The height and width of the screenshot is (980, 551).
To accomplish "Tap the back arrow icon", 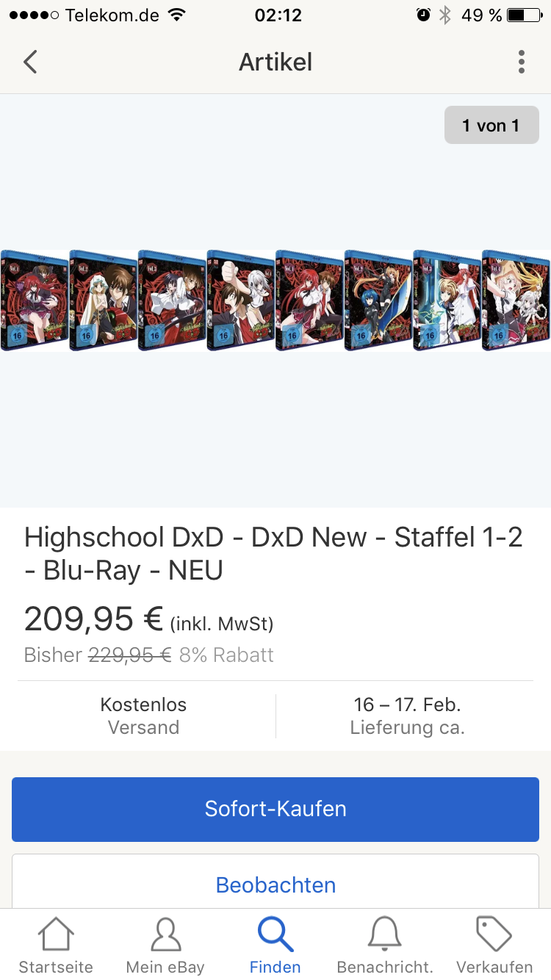I will pyautogui.click(x=29, y=62).
